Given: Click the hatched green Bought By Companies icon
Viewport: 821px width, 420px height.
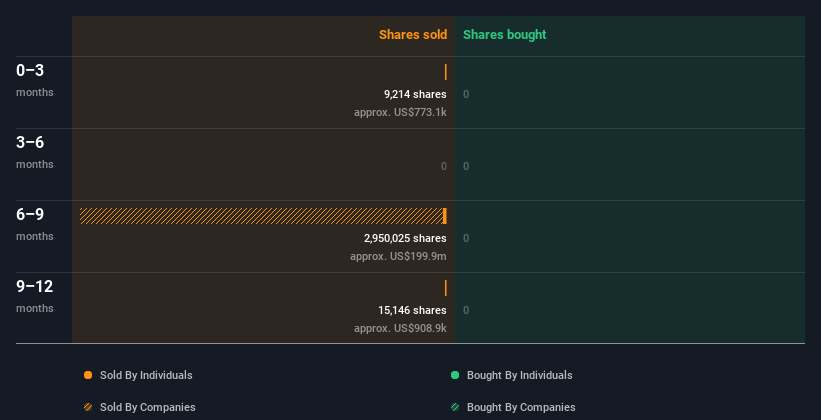Looking at the screenshot, I should 455,407.
